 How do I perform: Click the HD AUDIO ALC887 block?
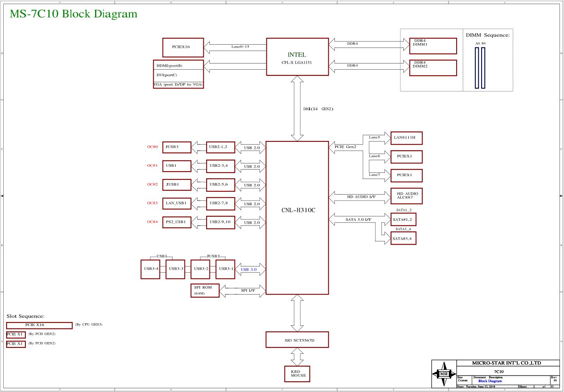pos(407,196)
